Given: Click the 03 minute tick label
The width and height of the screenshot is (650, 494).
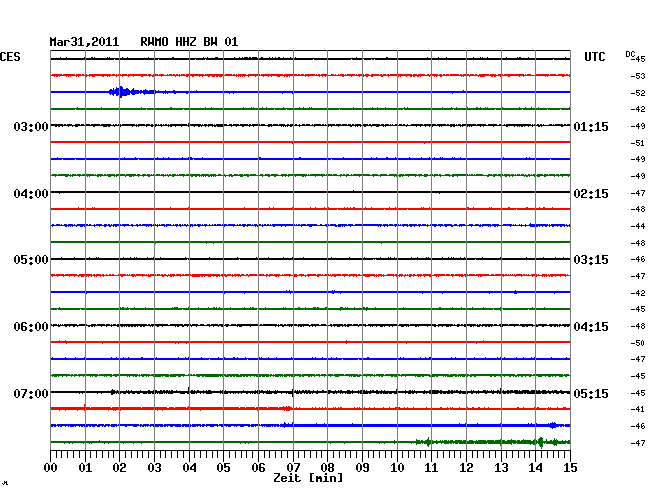Looking at the screenshot, I should (154, 468).
